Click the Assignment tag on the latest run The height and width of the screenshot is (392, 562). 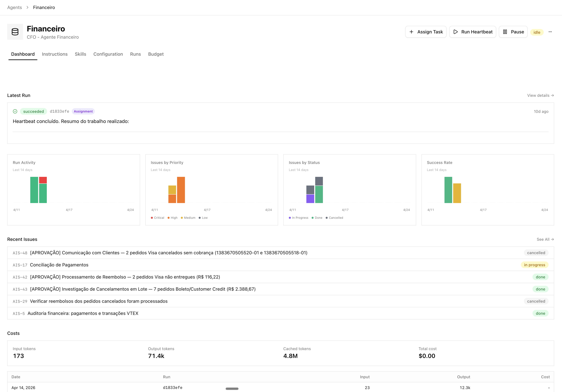pos(83,111)
